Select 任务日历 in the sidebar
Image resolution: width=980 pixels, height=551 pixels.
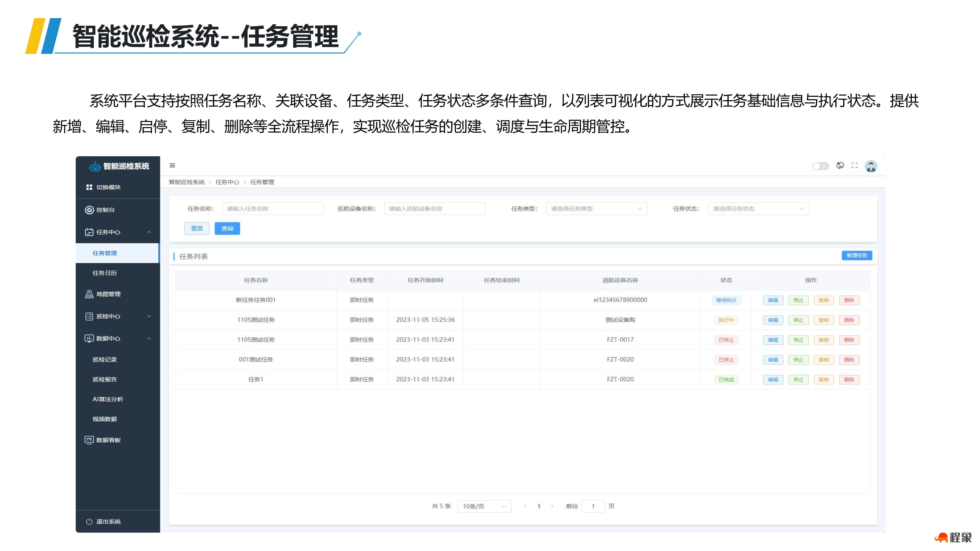(117, 273)
